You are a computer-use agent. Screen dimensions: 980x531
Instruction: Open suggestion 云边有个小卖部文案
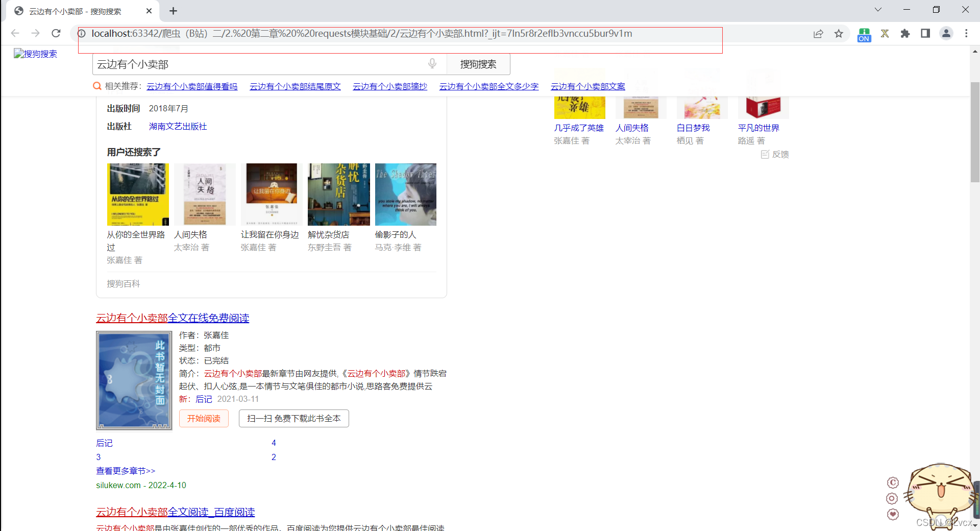pos(588,86)
